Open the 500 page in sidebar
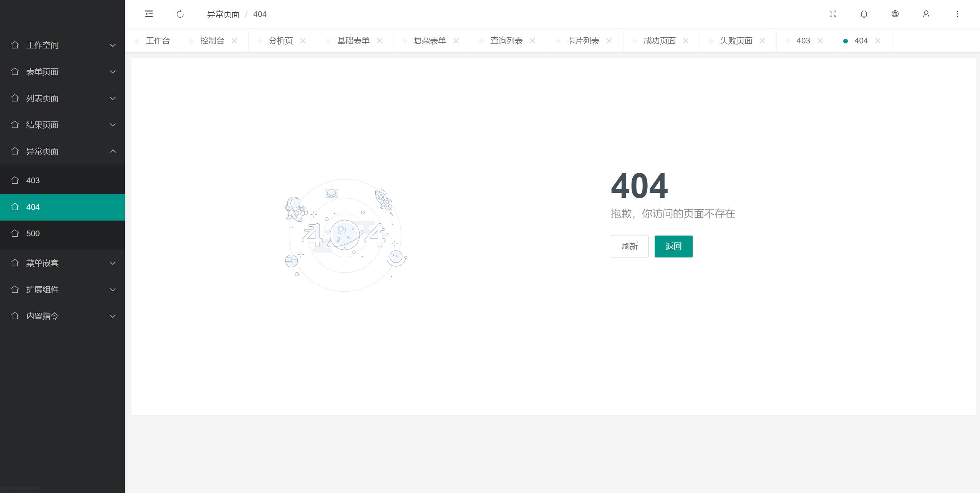Screen dimensions: 980x493 click(33, 234)
